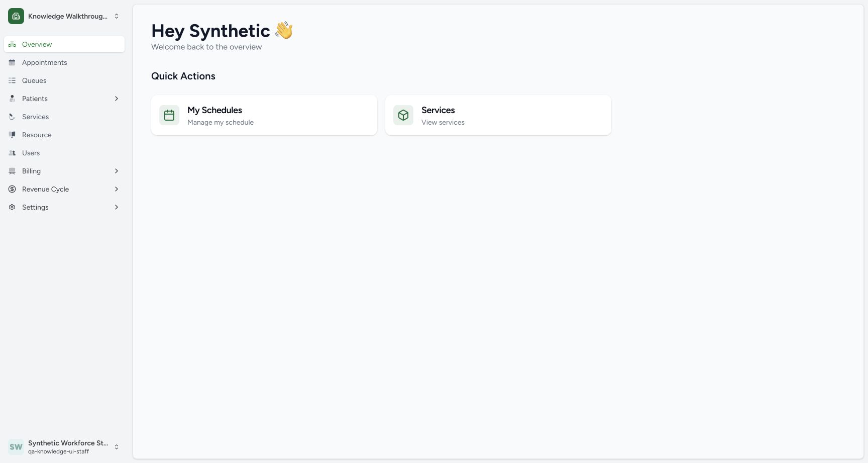Click the Revenue Cycle label
Viewport: 868px width, 463px height.
click(x=45, y=189)
